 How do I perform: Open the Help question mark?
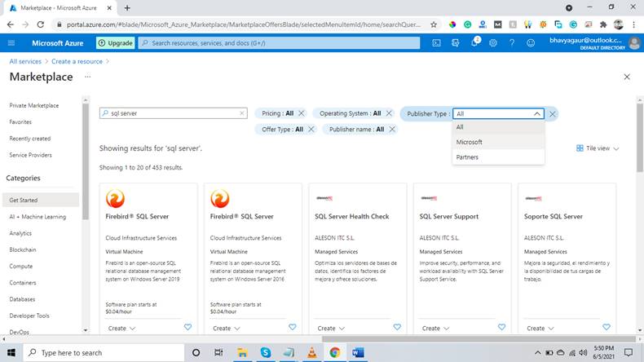coord(512,42)
